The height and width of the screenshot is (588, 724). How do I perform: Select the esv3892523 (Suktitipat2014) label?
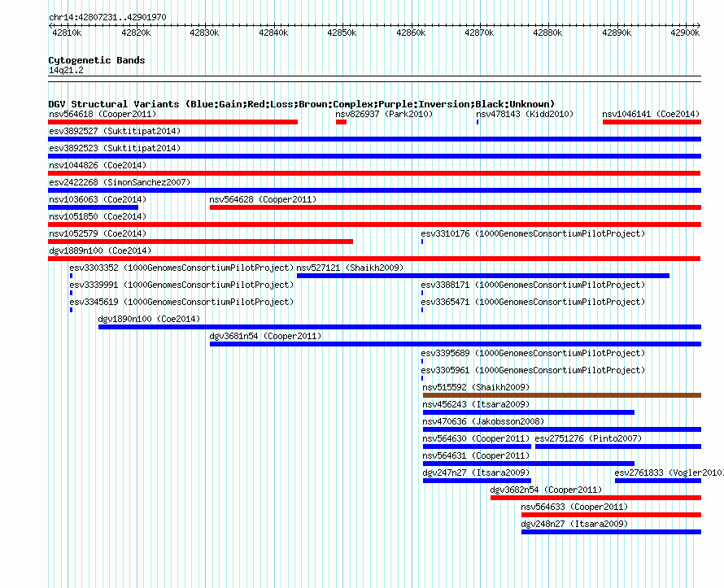(x=115, y=148)
